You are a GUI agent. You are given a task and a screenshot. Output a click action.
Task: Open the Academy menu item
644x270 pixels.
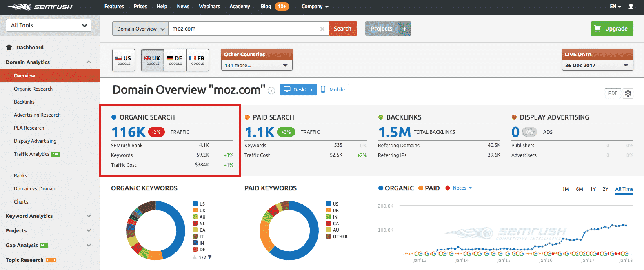tap(240, 7)
